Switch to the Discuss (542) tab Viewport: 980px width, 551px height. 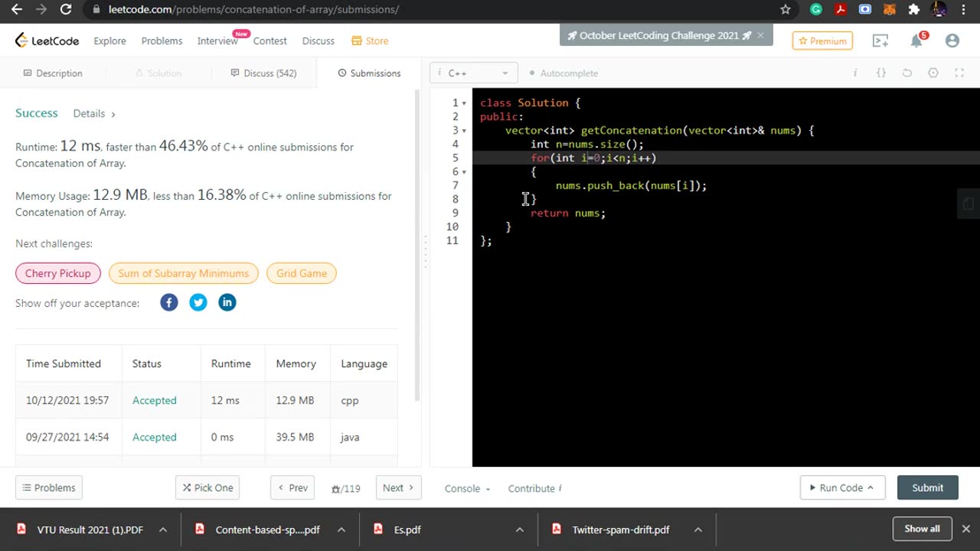coord(263,73)
